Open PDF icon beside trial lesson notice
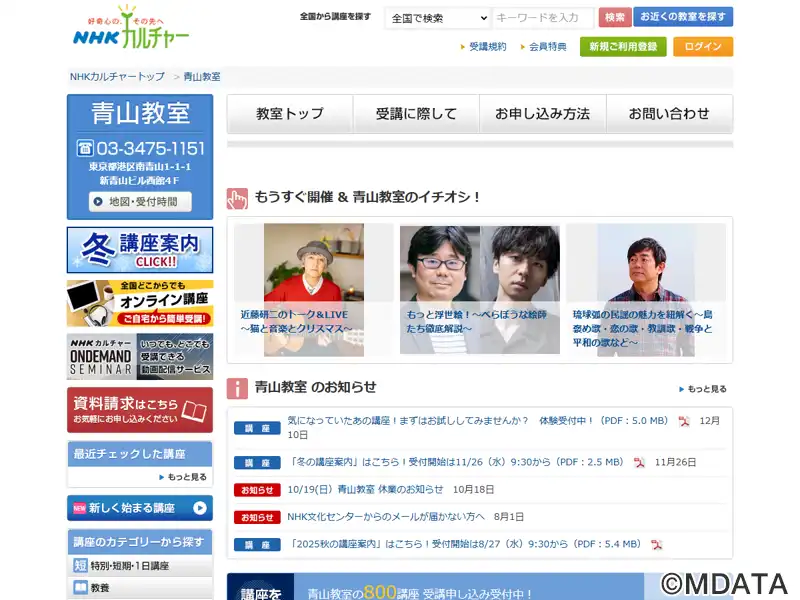The width and height of the screenshot is (800, 600). click(684, 421)
